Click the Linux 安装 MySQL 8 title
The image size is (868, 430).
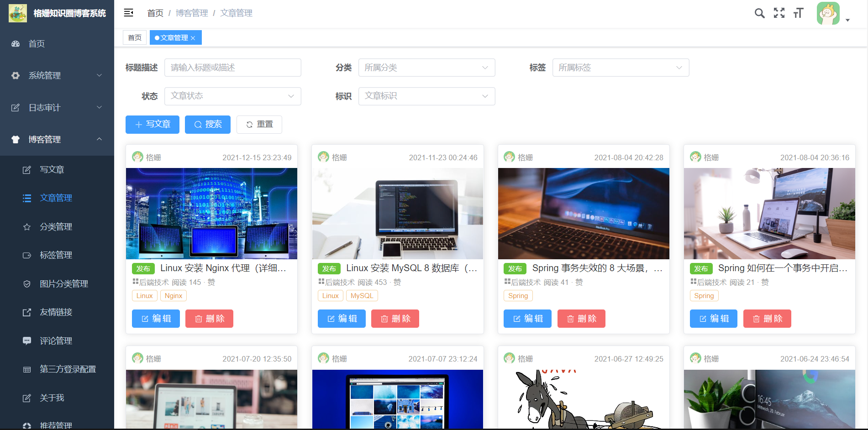[412, 268]
